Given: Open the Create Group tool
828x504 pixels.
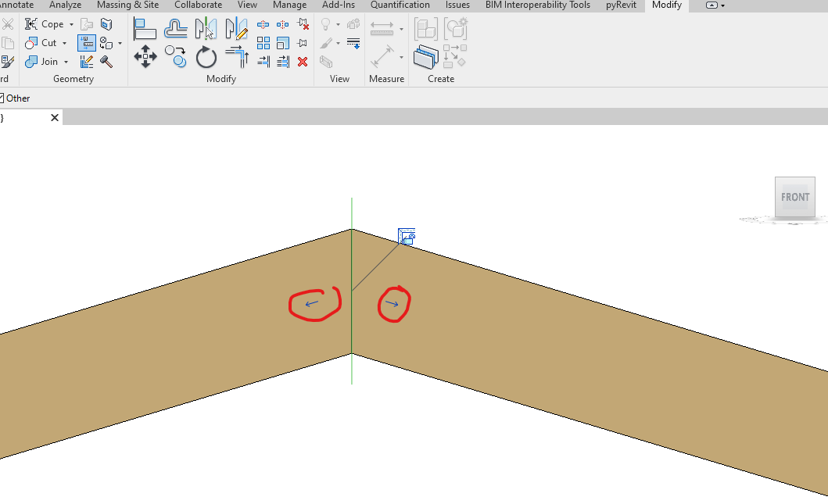Looking at the screenshot, I should [x=425, y=29].
